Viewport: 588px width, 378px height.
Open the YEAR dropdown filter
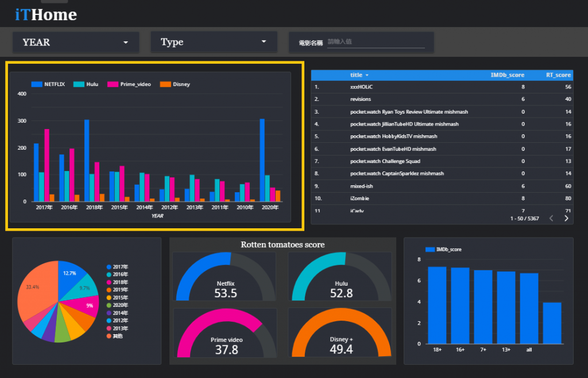[76, 42]
